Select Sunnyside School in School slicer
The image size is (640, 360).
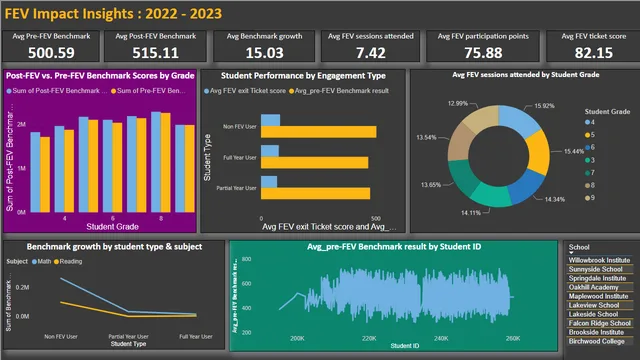[595, 269]
